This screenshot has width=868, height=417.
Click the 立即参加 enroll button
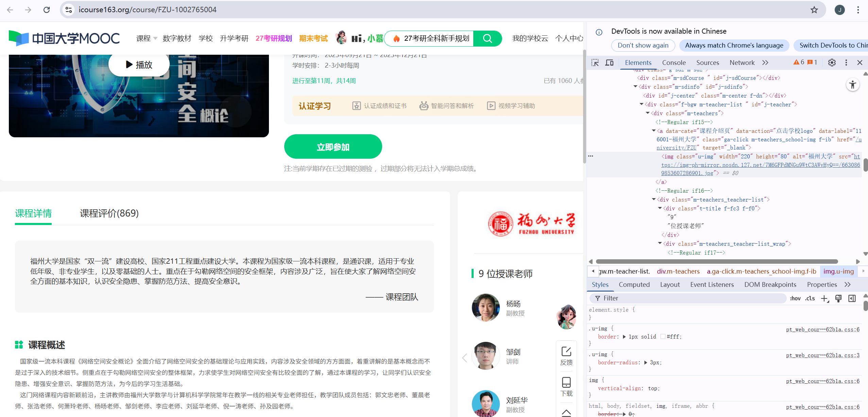(333, 146)
